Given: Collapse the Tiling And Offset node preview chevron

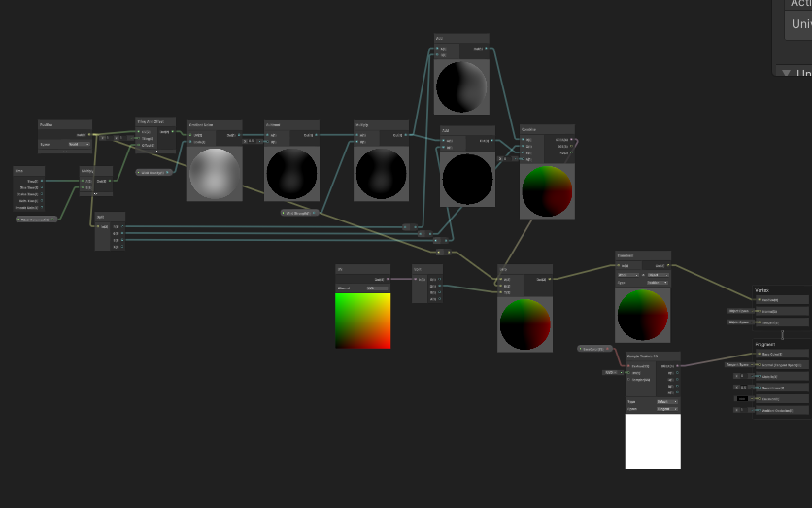Looking at the screenshot, I should pyautogui.click(x=155, y=152).
